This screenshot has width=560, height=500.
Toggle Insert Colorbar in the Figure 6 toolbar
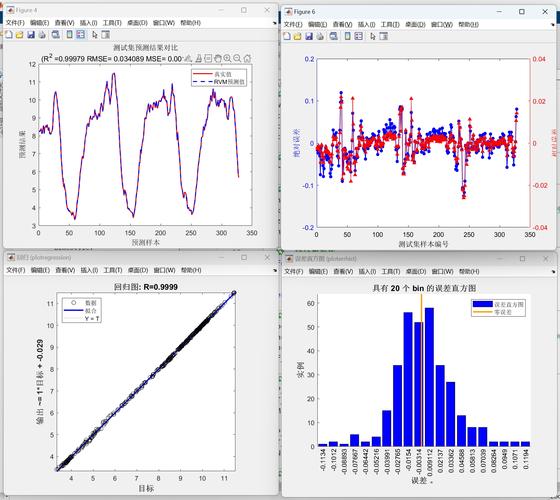point(348,36)
